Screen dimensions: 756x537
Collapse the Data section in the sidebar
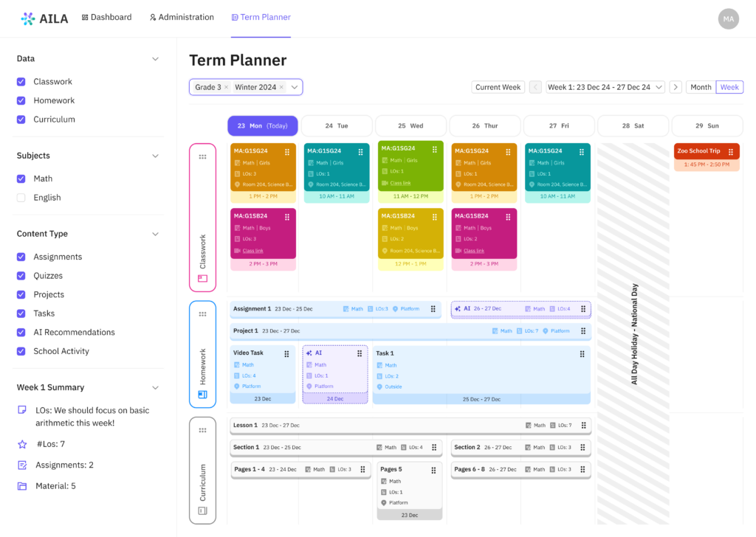point(156,58)
